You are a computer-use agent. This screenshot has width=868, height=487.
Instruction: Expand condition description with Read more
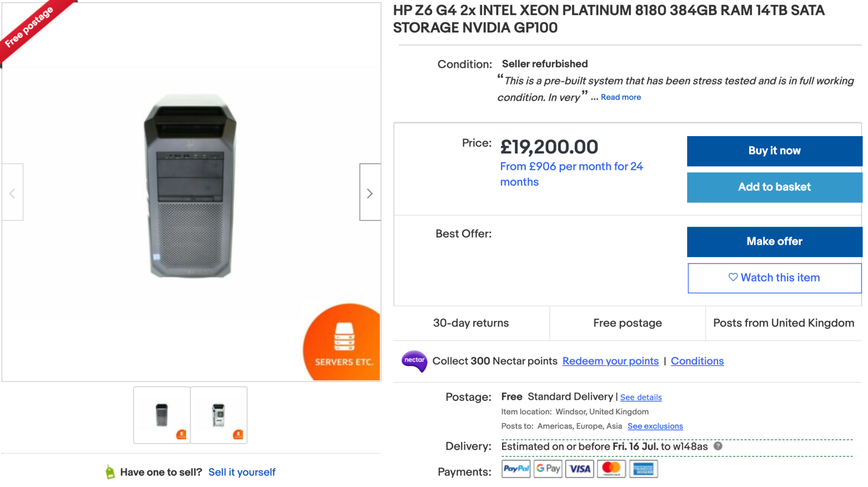pyautogui.click(x=620, y=97)
